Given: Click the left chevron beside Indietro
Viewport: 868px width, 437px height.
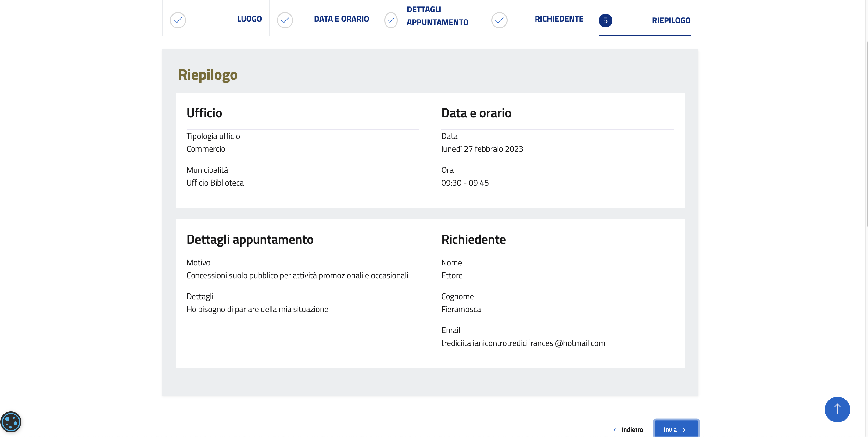Looking at the screenshot, I should pyautogui.click(x=615, y=430).
